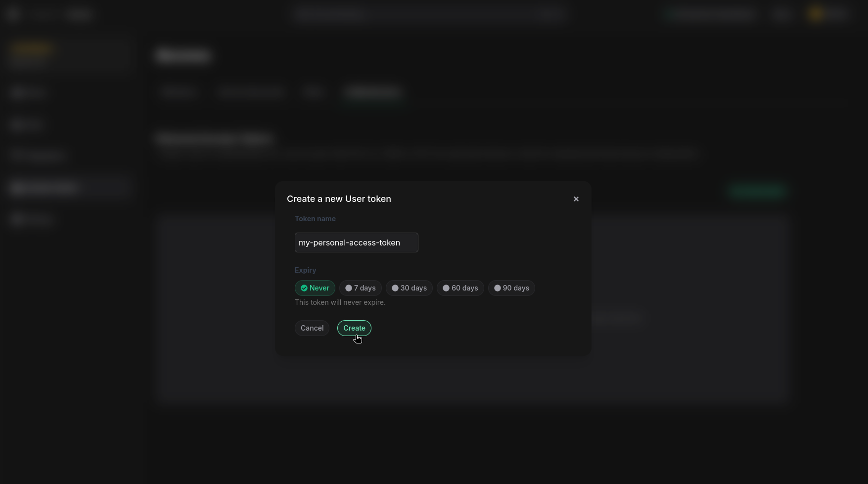The height and width of the screenshot is (484, 868).
Task: Click the shortcut badge inside the search bar
Action: (x=550, y=14)
